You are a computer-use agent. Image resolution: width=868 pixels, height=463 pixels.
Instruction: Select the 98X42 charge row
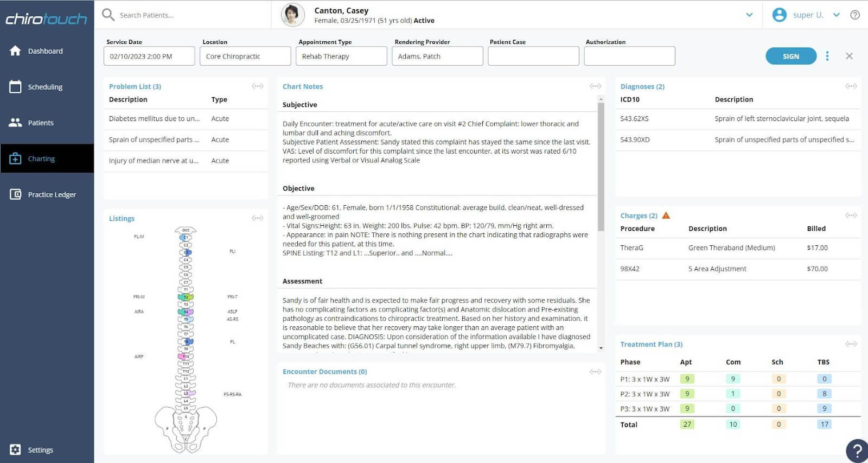point(738,269)
